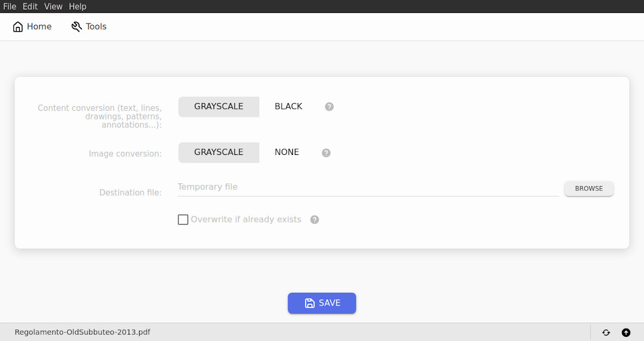
Task: Click the save disk icon on the SAVE button
Action: click(310, 303)
